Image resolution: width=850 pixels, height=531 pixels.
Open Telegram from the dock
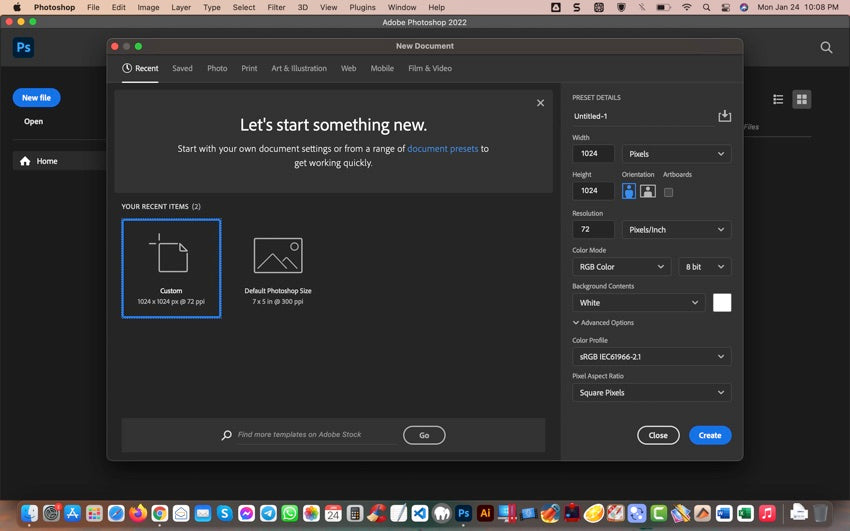coord(268,513)
